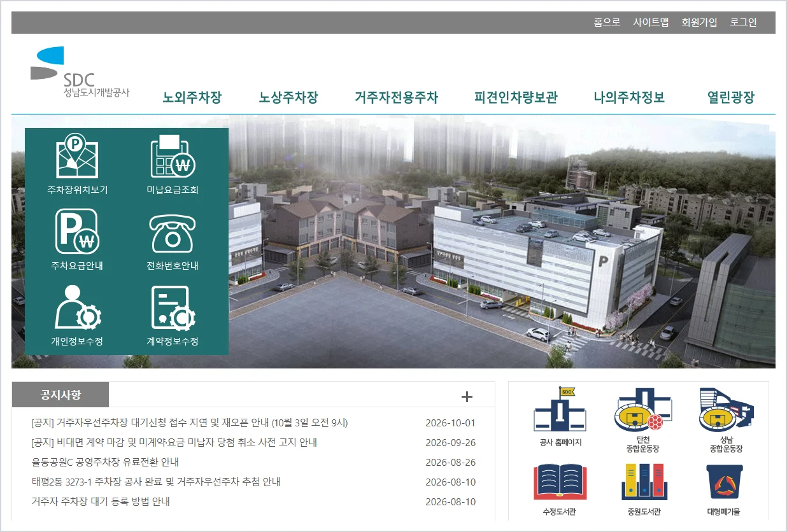Screen dimensions: 787x532
Task: Open notice about 비대면 계약 마감
Action: click(174, 442)
